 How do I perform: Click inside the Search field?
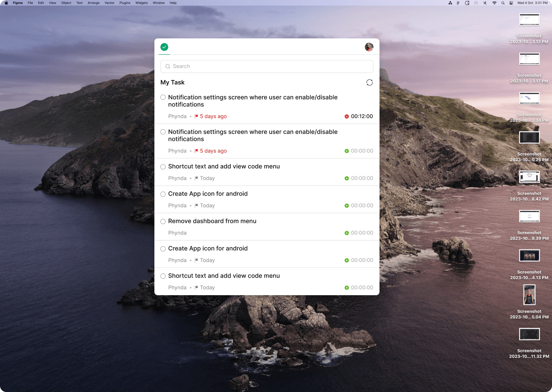pyautogui.click(x=267, y=66)
